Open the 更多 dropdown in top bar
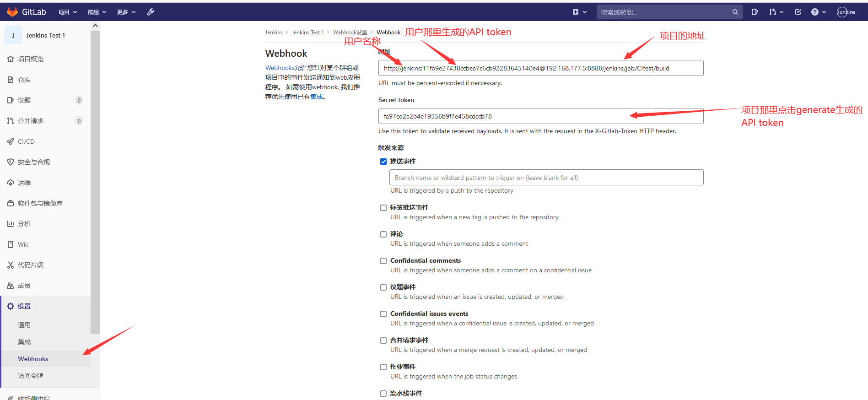The width and height of the screenshot is (868, 400). 126,12
